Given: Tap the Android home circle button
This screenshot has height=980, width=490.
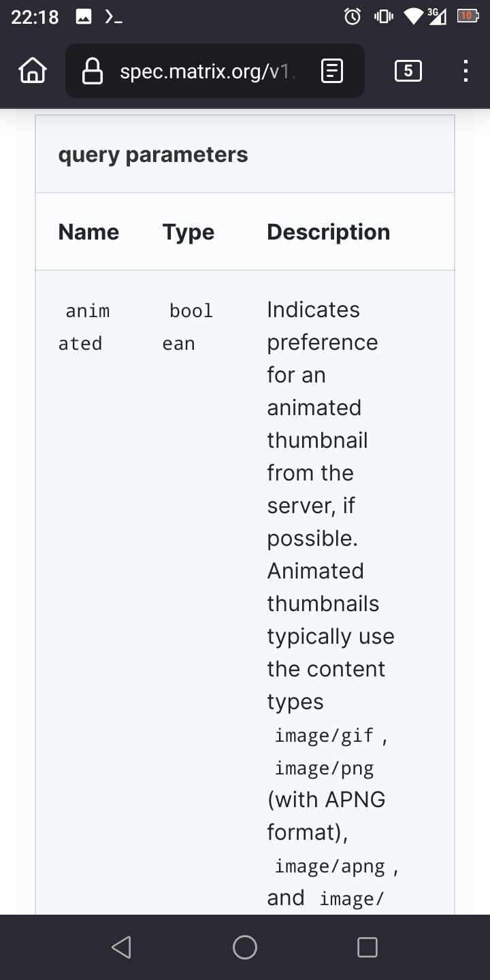Looking at the screenshot, I should point(245,947).
